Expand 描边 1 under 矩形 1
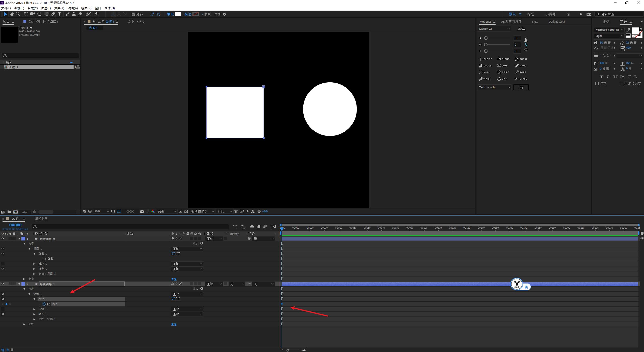Image resolution: width=644 pixels, height=352 pixels. pyautogui.click(x=35, y=309)
